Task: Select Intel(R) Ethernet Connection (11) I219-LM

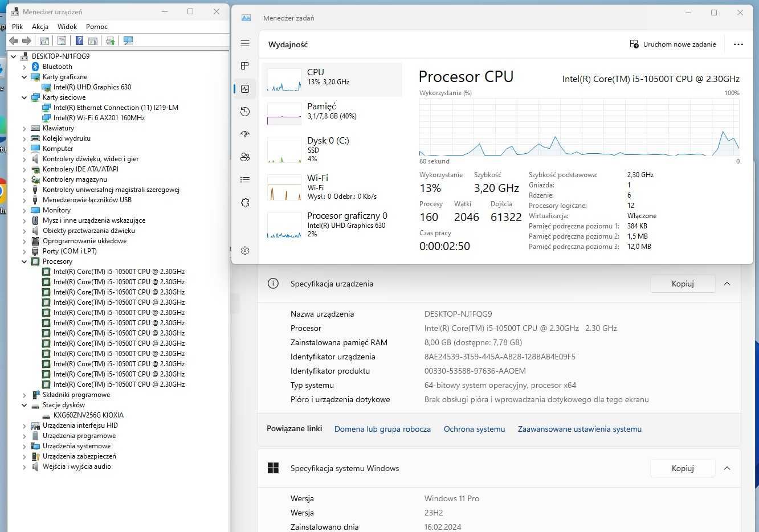Action: click(x=116, y=108)
